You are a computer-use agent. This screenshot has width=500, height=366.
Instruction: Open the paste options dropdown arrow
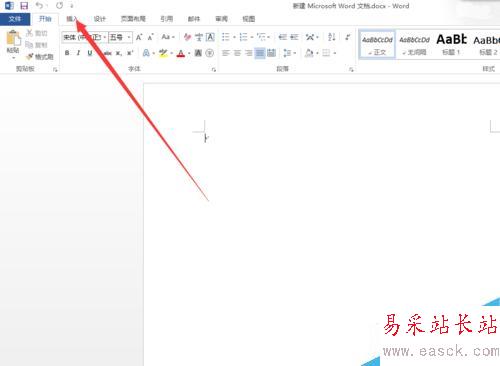click(13, 58)
